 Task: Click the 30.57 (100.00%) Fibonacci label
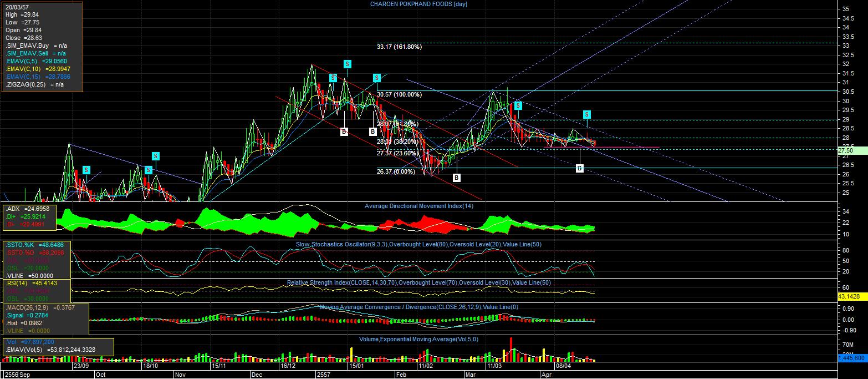(x=399, y=95)
